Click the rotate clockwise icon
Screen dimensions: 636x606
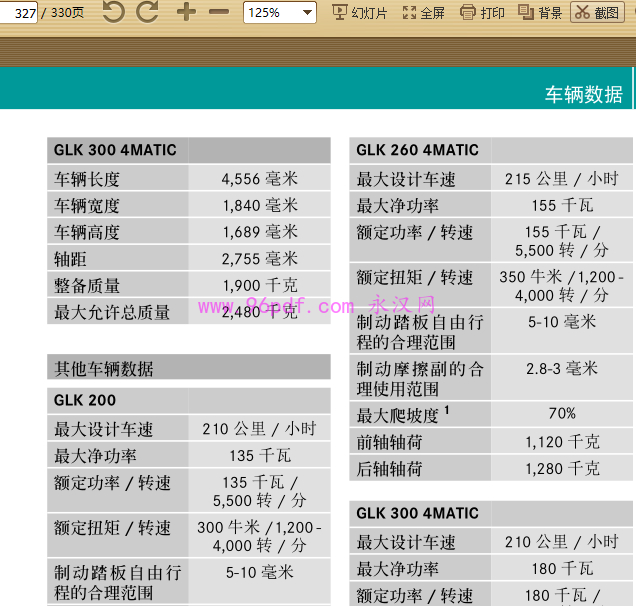pyautogui.click(x=147, y=11)
